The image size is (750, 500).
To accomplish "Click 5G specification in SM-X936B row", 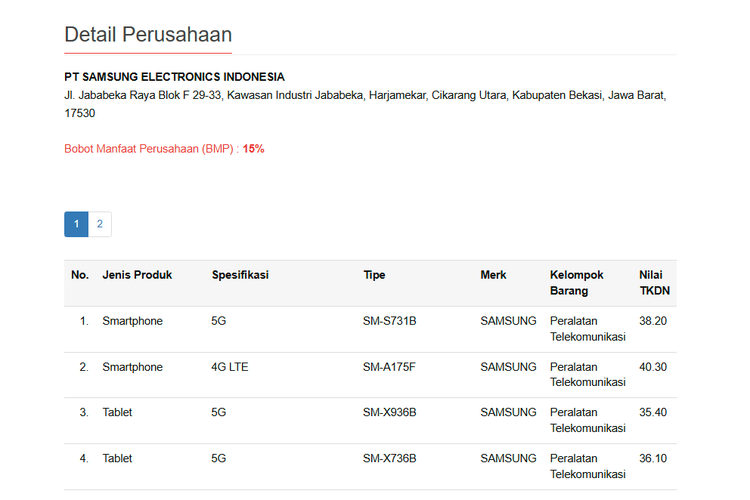I will [219, 412].
